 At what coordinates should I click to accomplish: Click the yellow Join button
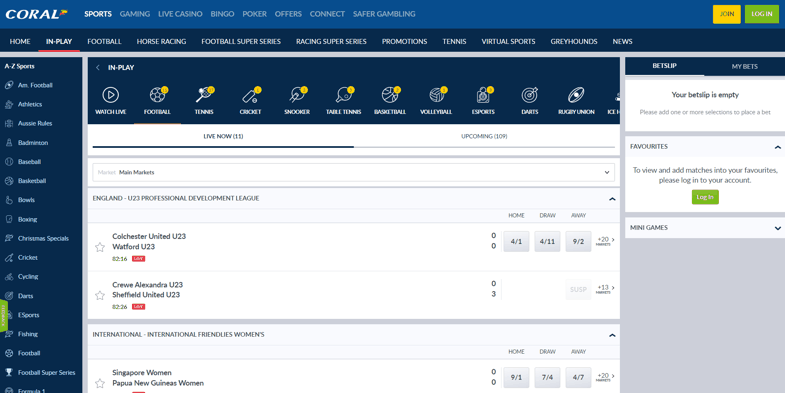[726, 14]
